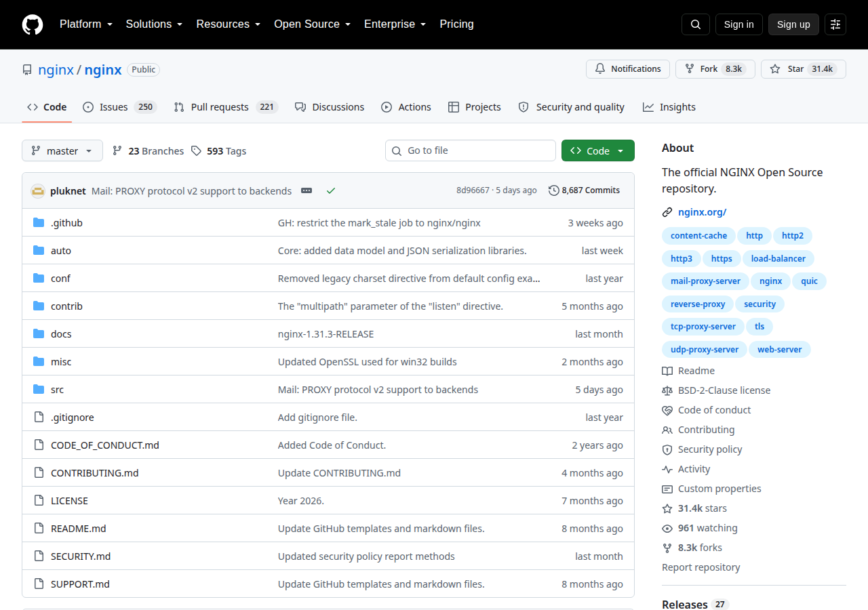Click the pluknet avatar image
The image size is (868, 610).
pos(38,190)
